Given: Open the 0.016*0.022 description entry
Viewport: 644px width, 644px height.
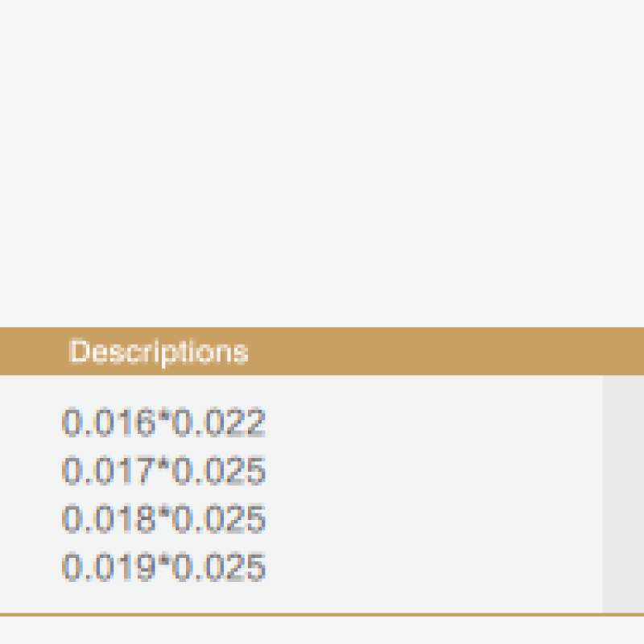Looking at the screenshot, I should point(163,422).
